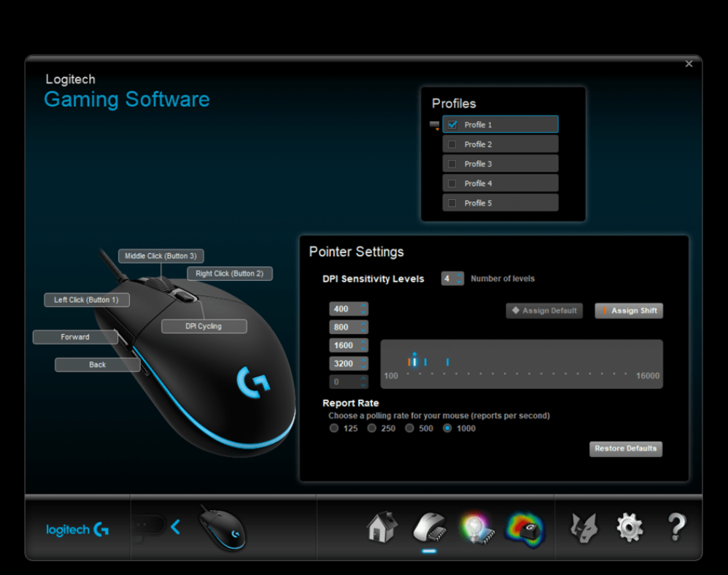Adjust the 400 DPI level stepper arrows
728x575 pixels.
[363, 309]
